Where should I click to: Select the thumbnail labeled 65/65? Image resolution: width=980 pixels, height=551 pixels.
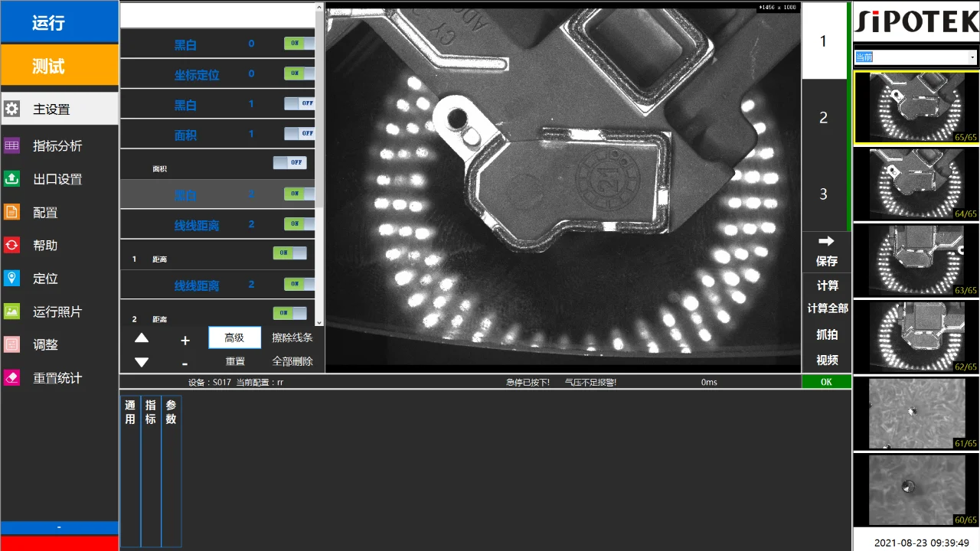[916, 107]
